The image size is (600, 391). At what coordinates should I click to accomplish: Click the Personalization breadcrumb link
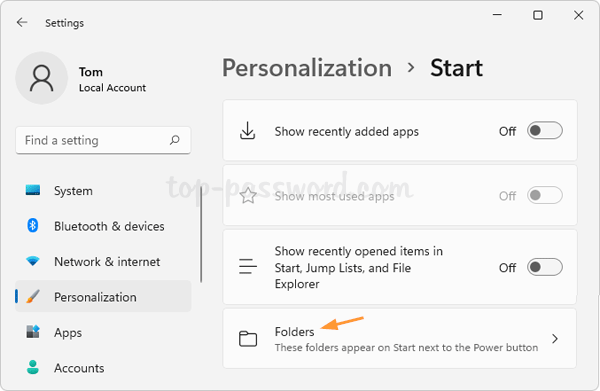pyautogui.click(x=307, y=68)
